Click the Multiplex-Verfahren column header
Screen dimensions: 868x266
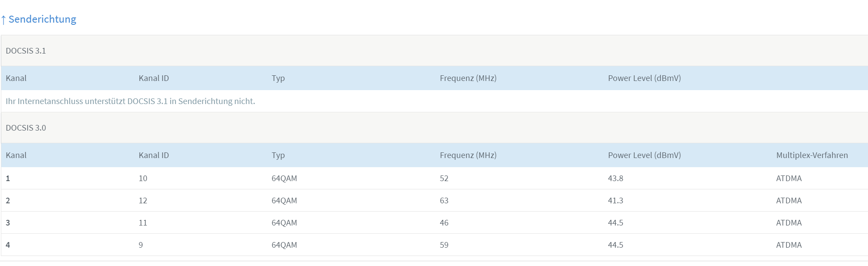coord(812,155)
